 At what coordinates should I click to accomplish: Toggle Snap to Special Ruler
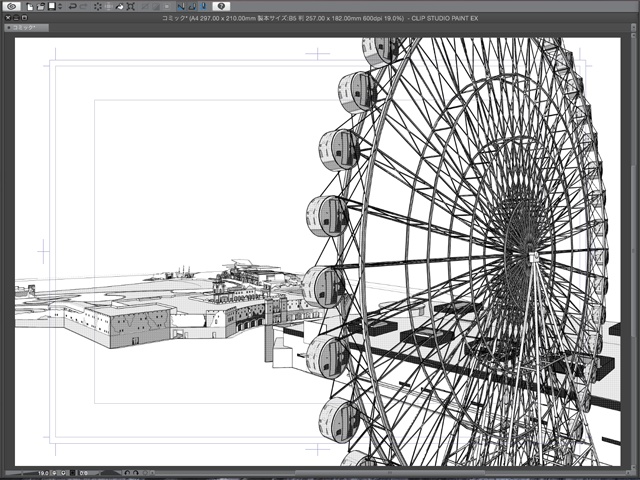coord(192,7)
